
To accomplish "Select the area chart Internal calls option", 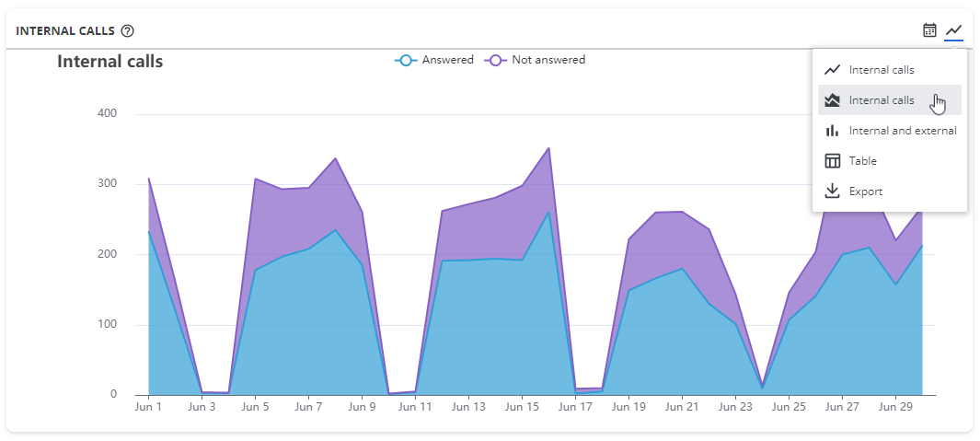I will [x=881, y=100].
